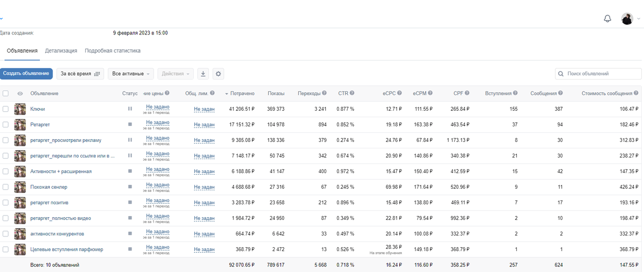Tick checkbox for Активности + расширенная

point(5,171)
